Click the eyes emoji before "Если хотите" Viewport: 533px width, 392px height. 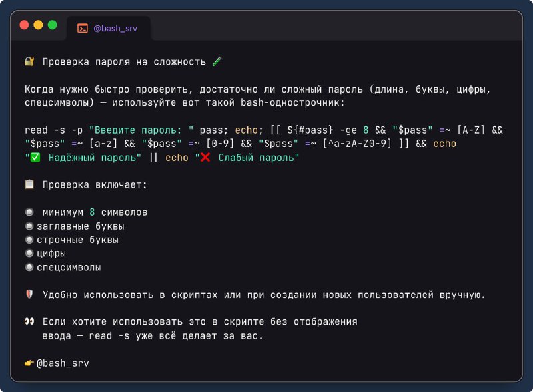tap(29, 322)
